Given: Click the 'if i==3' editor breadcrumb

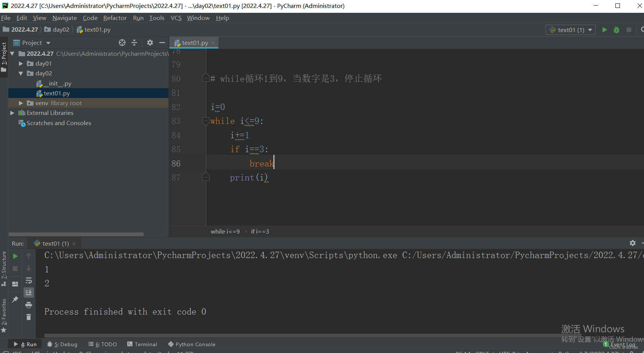Looking at the screenshot, I should point(260,231).
